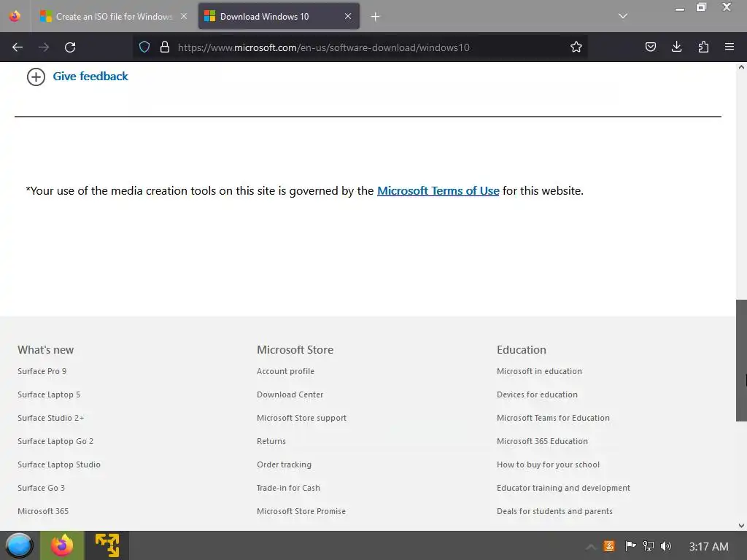The height and width of the screenshot is (560, 747).
Task: Click the orange tray application icon
Action: click(609, 546)
